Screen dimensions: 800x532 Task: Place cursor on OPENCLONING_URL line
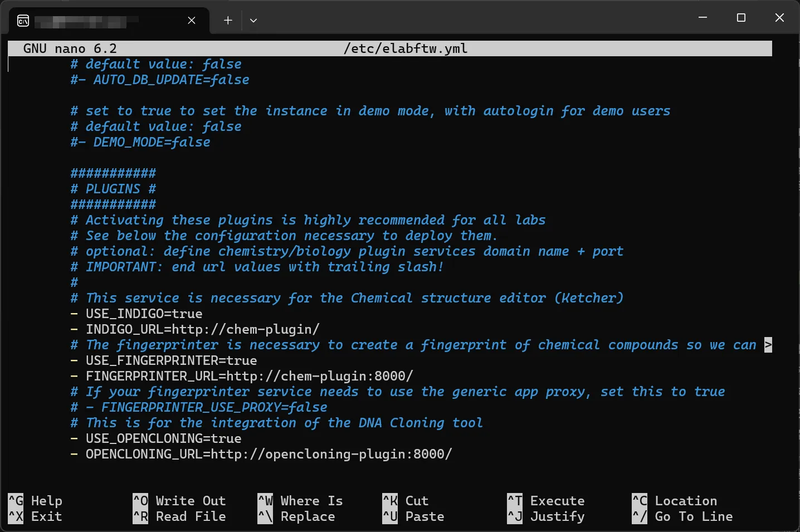(x=269, y=454)
